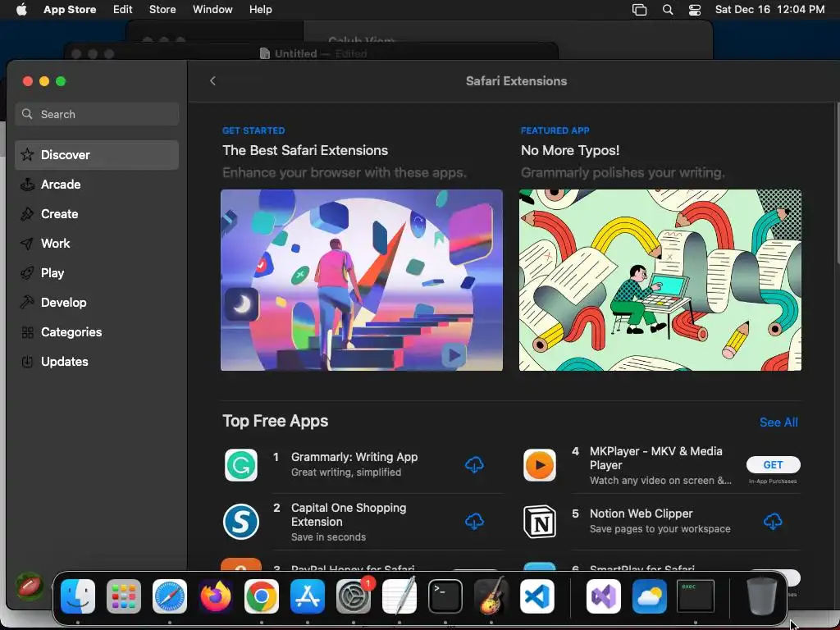Launch Firefox from the Dock
The image size is (840, 630).
coord(216,596)
